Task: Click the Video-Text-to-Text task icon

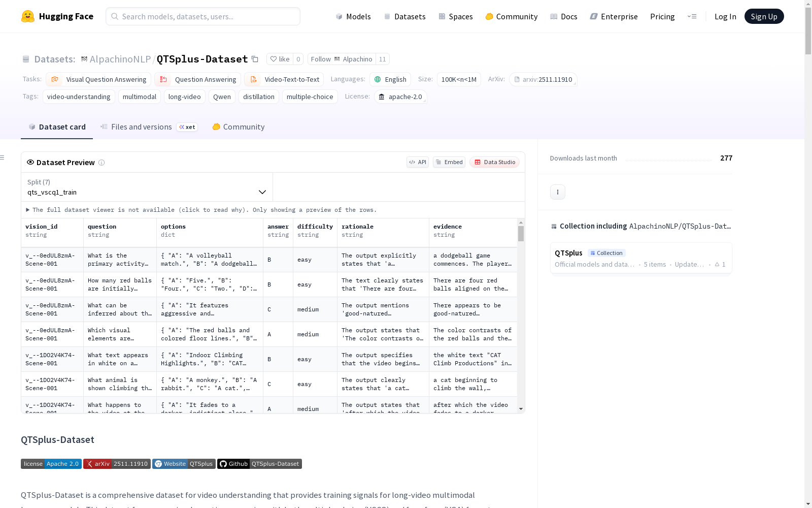Action: 253,79
